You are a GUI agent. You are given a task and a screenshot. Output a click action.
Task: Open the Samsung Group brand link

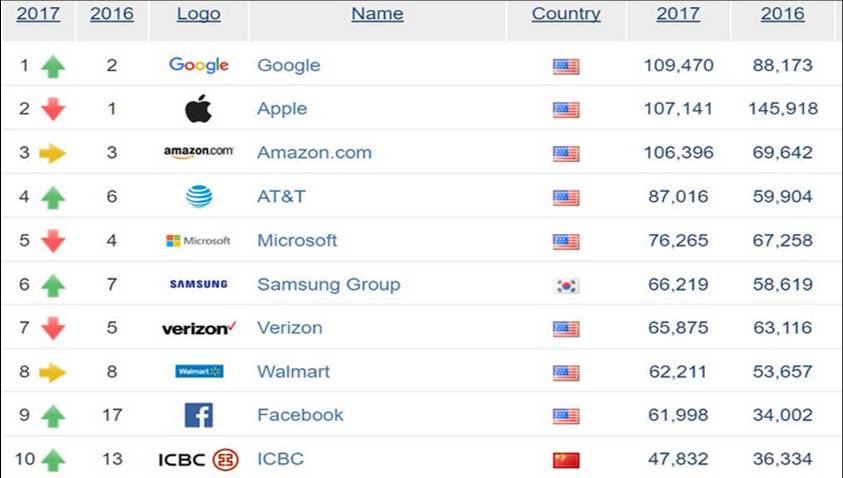click(x=328, y=284)
